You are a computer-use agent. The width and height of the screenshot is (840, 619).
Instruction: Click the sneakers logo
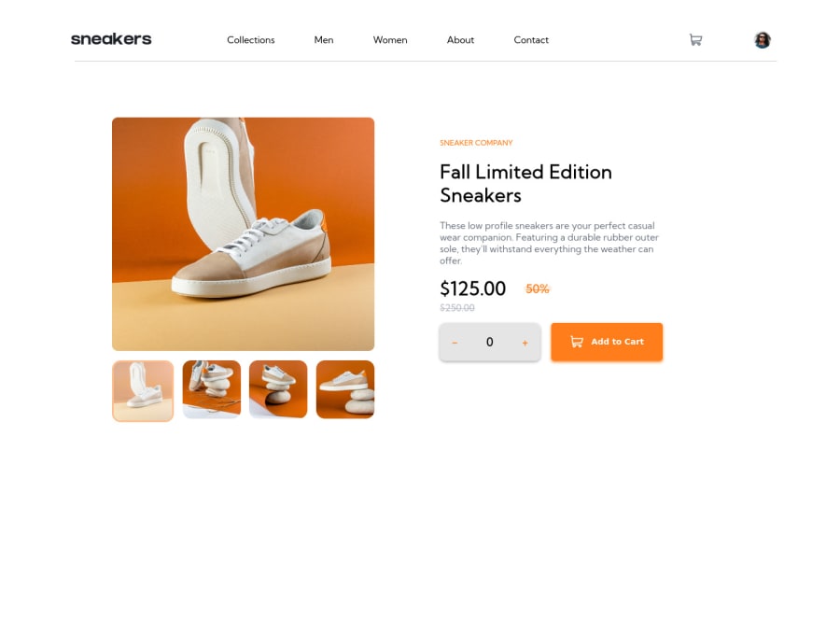[111, 39]
